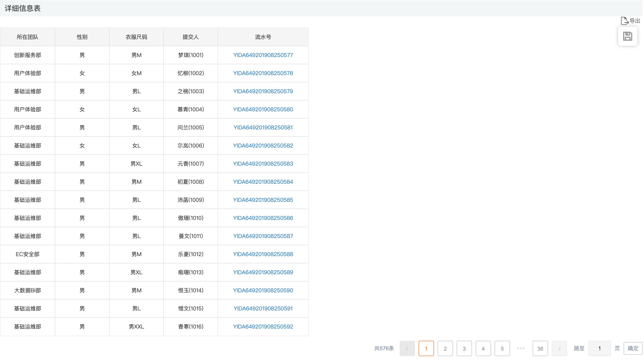Click the 衣服尺码 column header
Screen dimensions: 644x362
pyautogui.click(x=136, y=37)
